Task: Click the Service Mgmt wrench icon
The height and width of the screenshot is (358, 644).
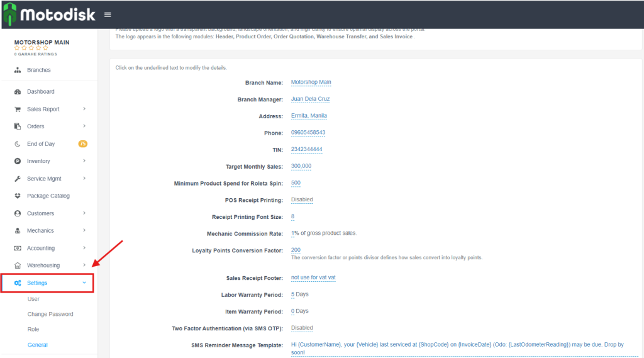Action: click(x=18, y=179)
